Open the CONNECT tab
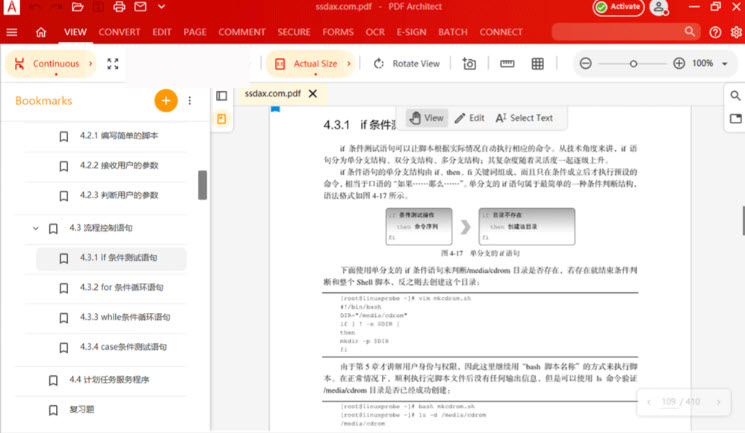This screenshot has width=745, height=433. [501, 32]
